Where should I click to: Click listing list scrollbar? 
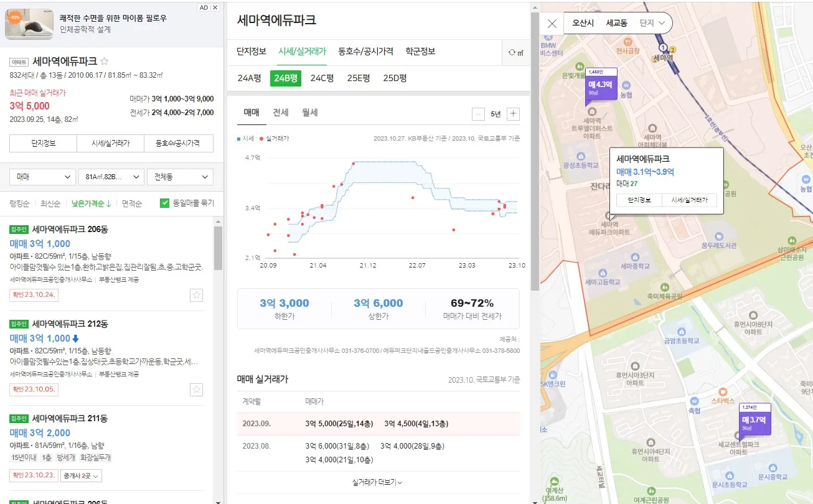pos(218,248)
